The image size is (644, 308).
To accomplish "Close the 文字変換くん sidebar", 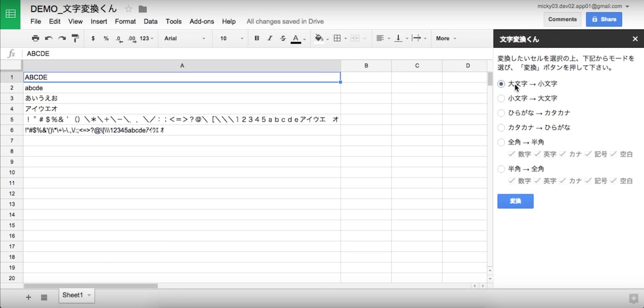I will [635, 39].
